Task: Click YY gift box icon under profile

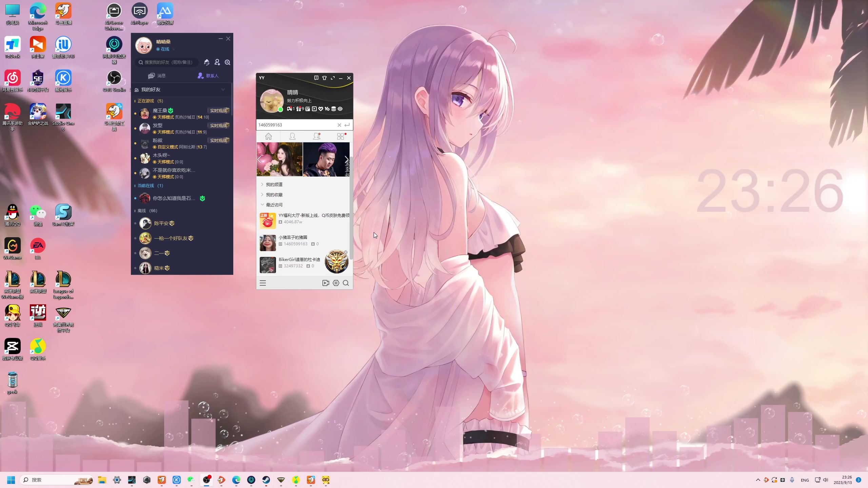Action: (x=298, y=109)
